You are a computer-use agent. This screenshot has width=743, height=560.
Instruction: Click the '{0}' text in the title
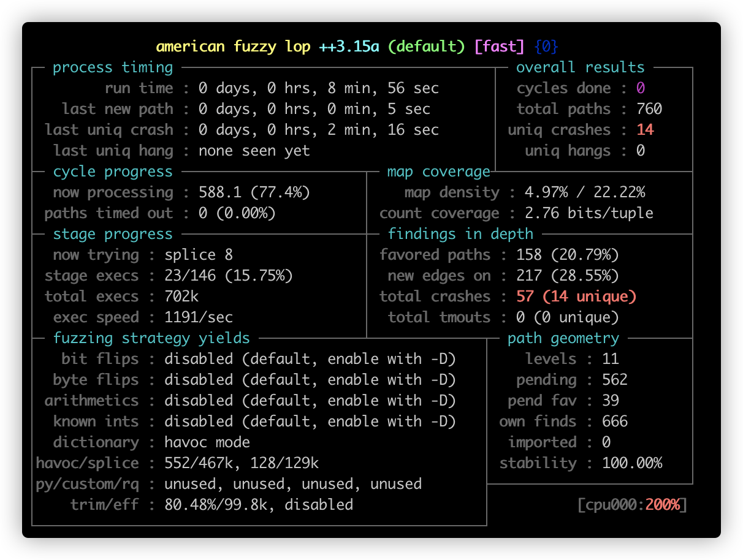(x=547, y=47)
